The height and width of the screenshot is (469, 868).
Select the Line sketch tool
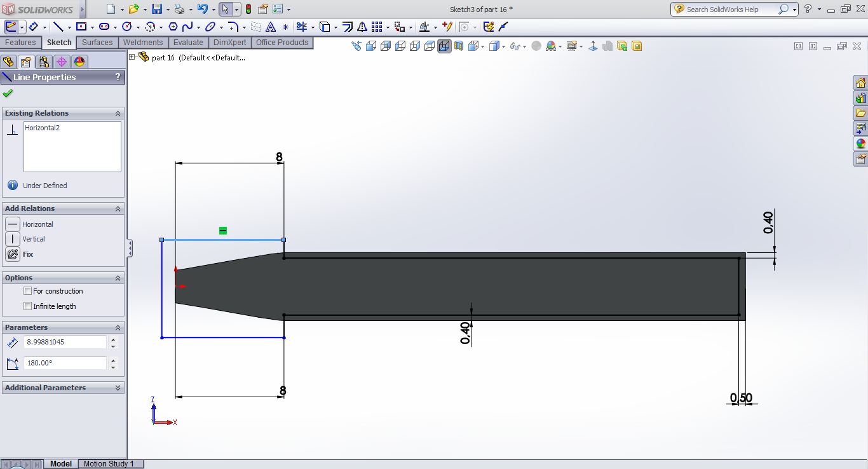(58, 27)
